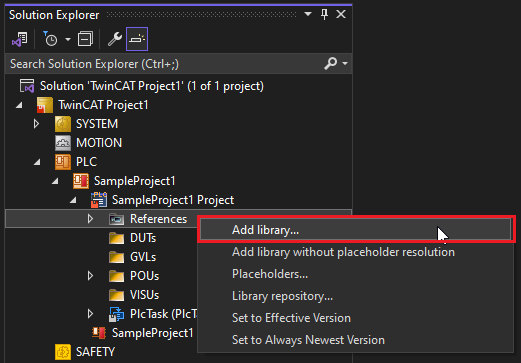The width and height of the screenshot is (521, 363).
Task: Open the Pending Changes Filter dropdown arrow
Action: tap(68, 39)
